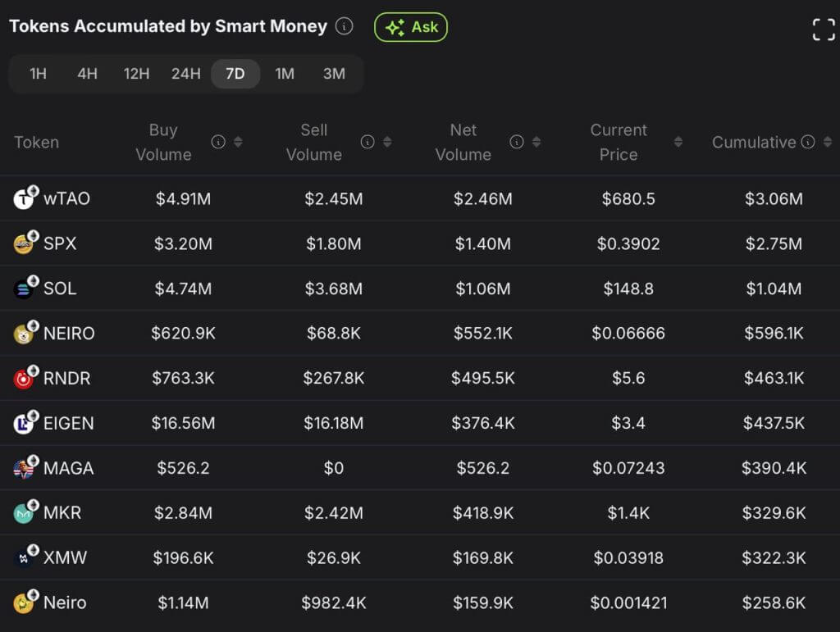
Task: Sort table by Sell Volume
Action: 387,142
